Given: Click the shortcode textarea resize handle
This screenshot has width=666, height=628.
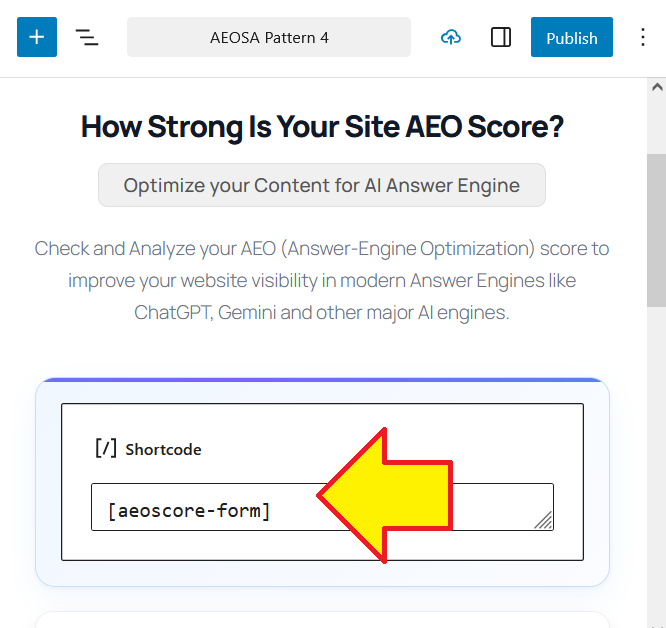Looking at the screenshot, I should 543,520.
